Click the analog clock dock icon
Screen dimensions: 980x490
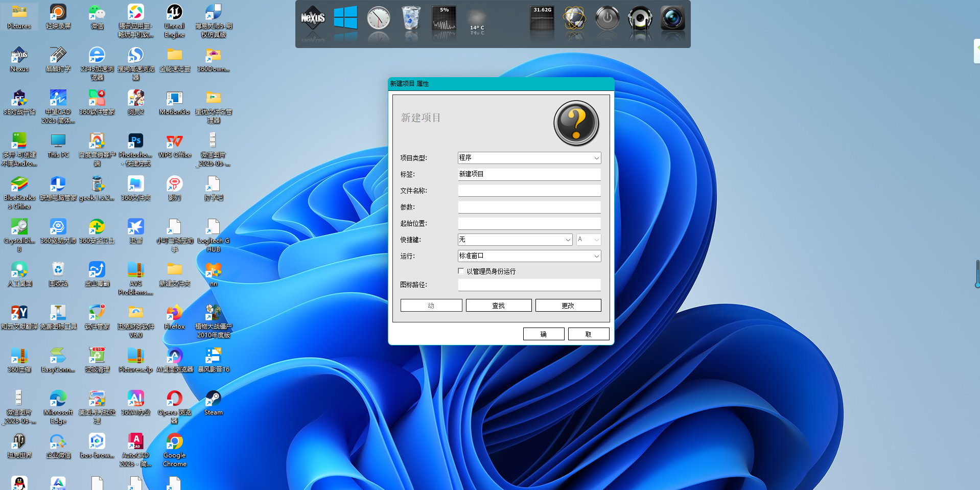click(379, 19)
